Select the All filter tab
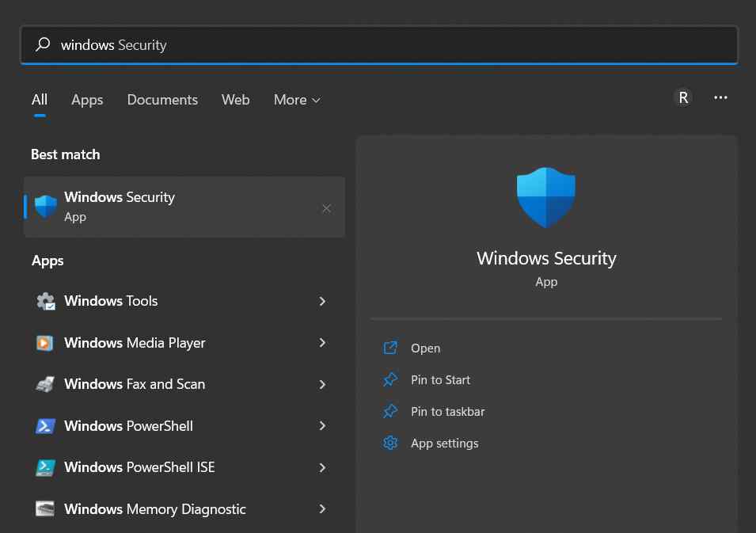The width and height of the screenshot is (756, 533). tap(40, 100)
